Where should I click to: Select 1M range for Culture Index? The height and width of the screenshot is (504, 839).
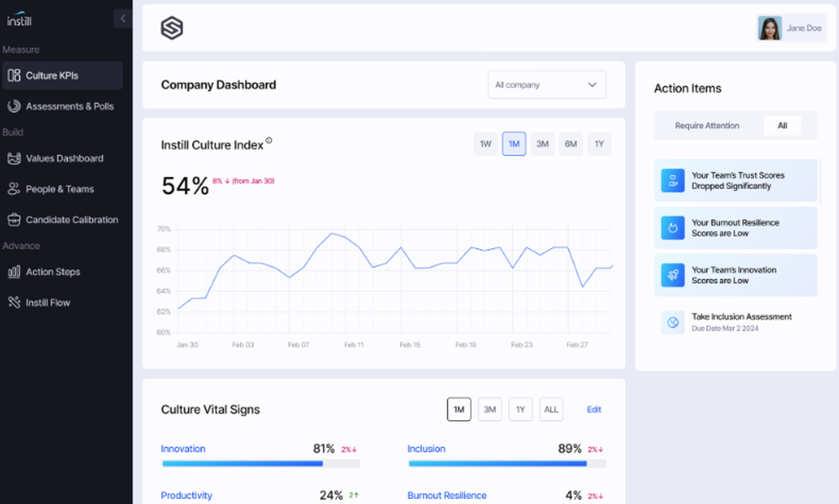[513, 144]
